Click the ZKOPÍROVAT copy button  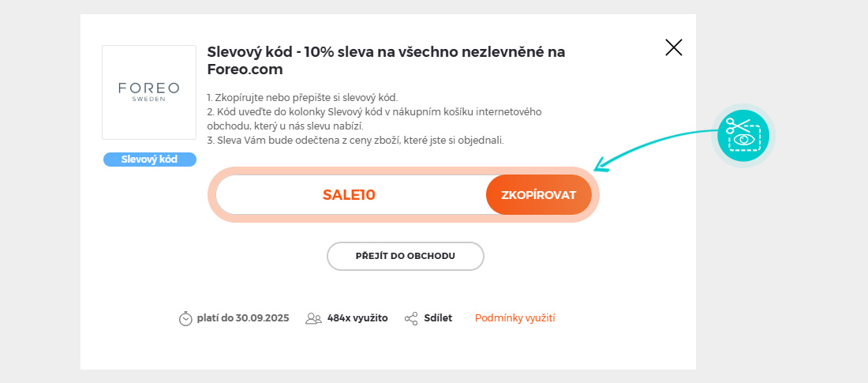click(x=538, y=195)
